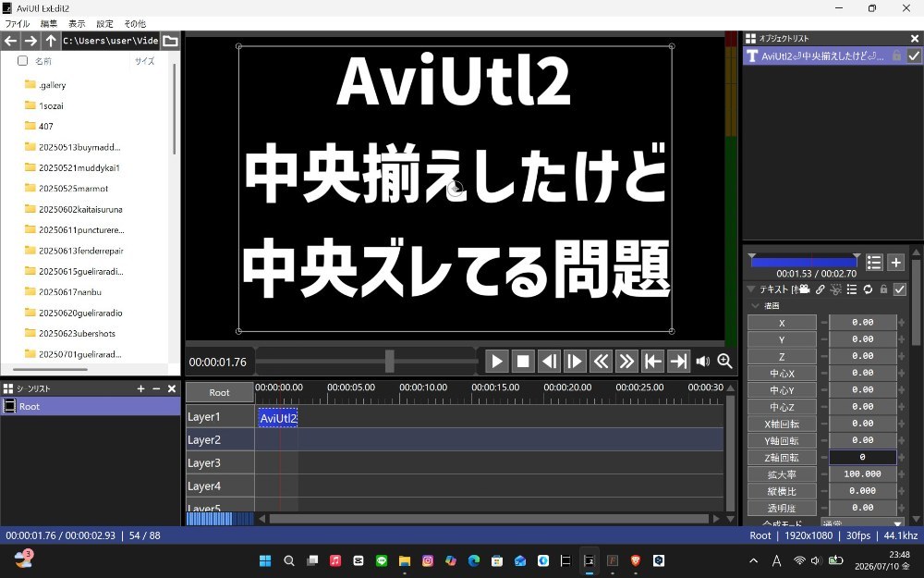Open the filter list button beside object timeline
The image size is (924, 578).
coord(874,263)
